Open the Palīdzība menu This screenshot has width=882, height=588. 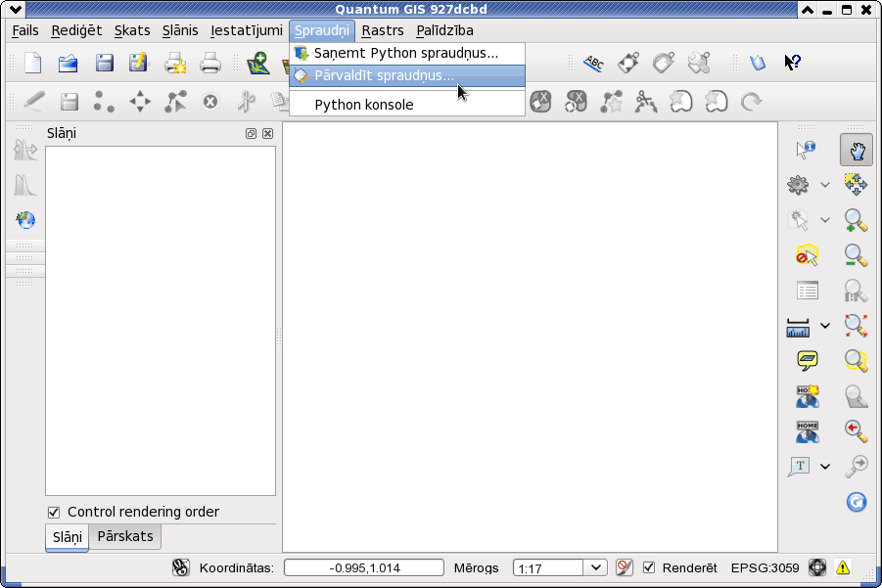[444, 30]
